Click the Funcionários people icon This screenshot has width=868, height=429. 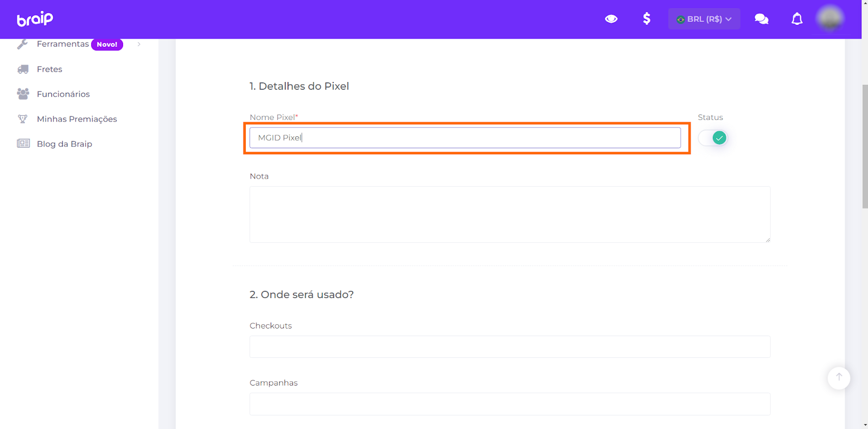click(23, 94)
